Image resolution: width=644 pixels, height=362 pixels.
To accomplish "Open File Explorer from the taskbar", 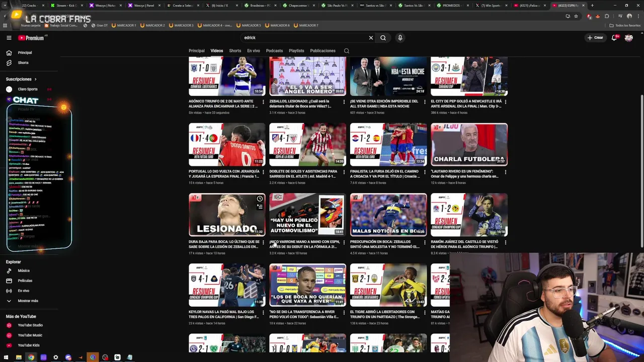I will [x=19, y=357].
